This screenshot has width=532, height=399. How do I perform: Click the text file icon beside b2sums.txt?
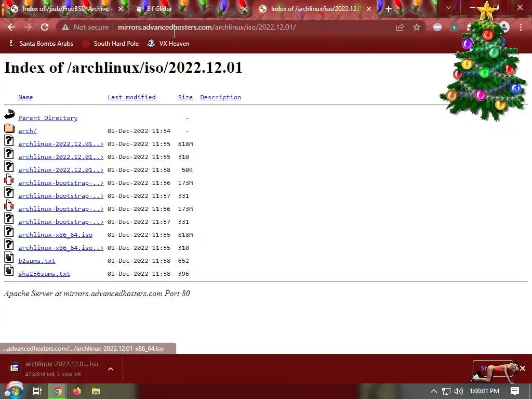point(9,257)
